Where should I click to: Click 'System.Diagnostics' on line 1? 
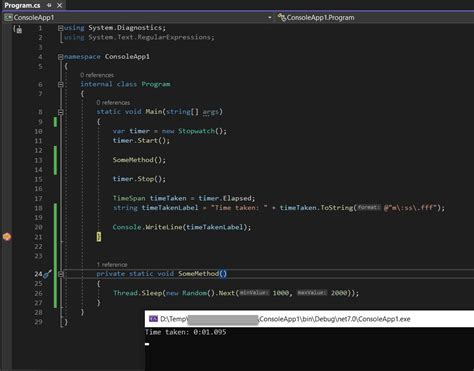point(125,28)
